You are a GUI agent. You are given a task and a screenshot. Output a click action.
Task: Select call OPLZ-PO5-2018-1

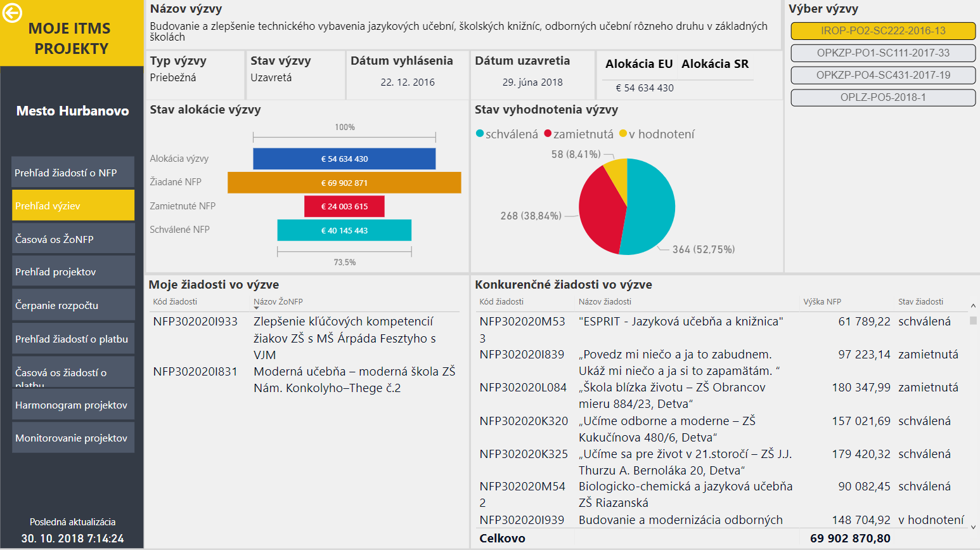point(883,97)
